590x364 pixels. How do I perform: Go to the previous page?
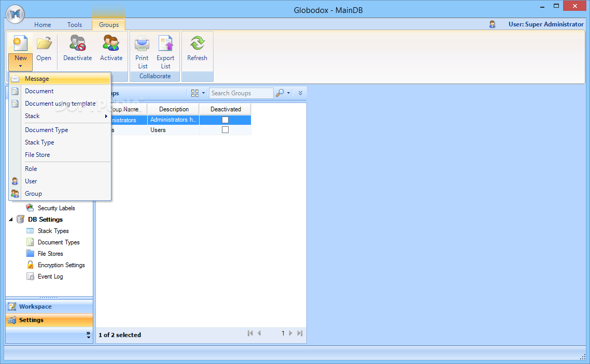pyautogui.click(x=259, y=333)
